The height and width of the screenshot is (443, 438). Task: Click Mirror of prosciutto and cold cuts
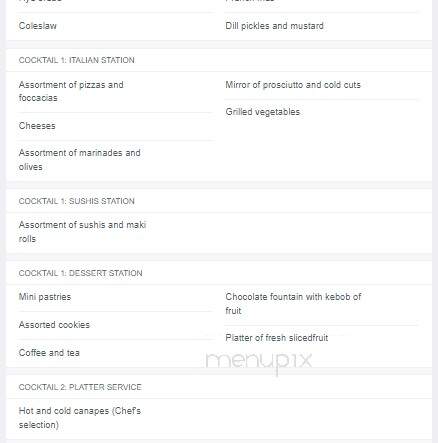point(293,85)
